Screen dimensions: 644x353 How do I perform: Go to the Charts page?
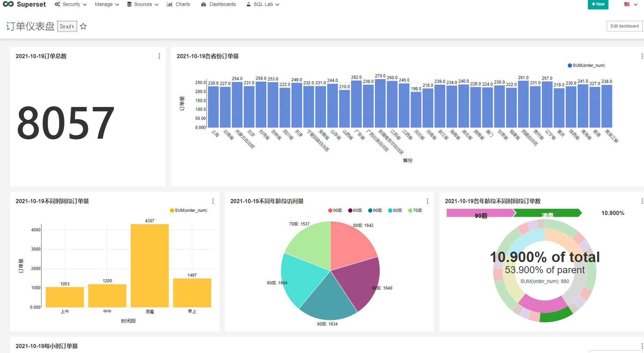click(x=179, y=4)
